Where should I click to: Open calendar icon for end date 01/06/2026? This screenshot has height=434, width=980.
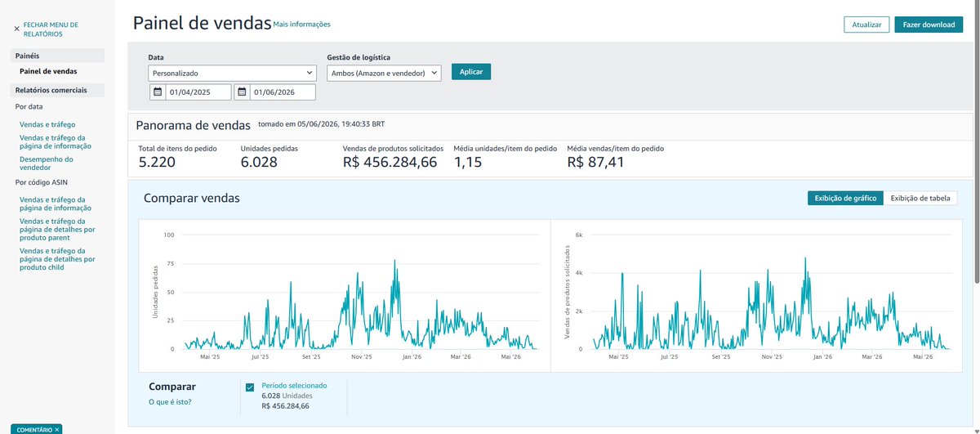tap(243, 92)
